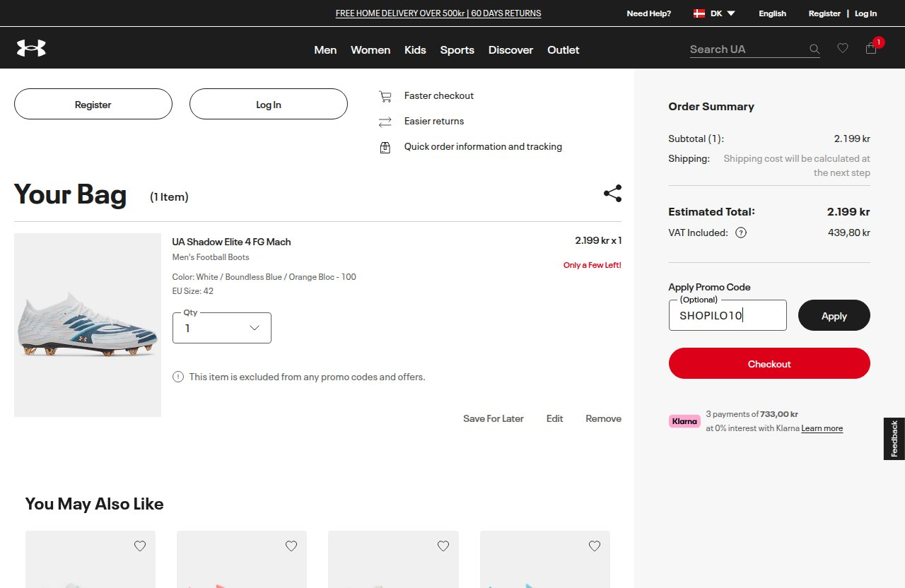Open the Sports menu
Screen dimensions: 905x588
click(457, 49)
